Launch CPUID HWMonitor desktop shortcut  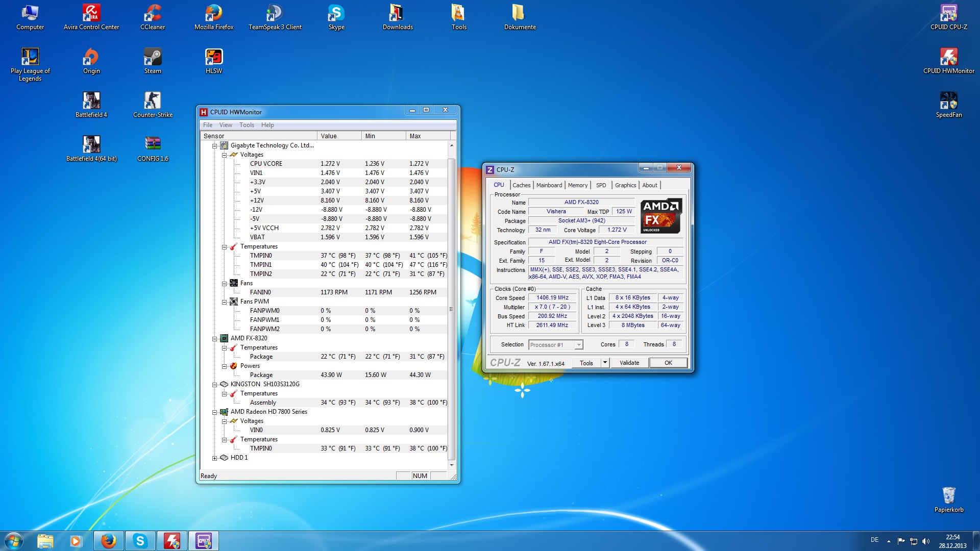click(x=949, y=61)
